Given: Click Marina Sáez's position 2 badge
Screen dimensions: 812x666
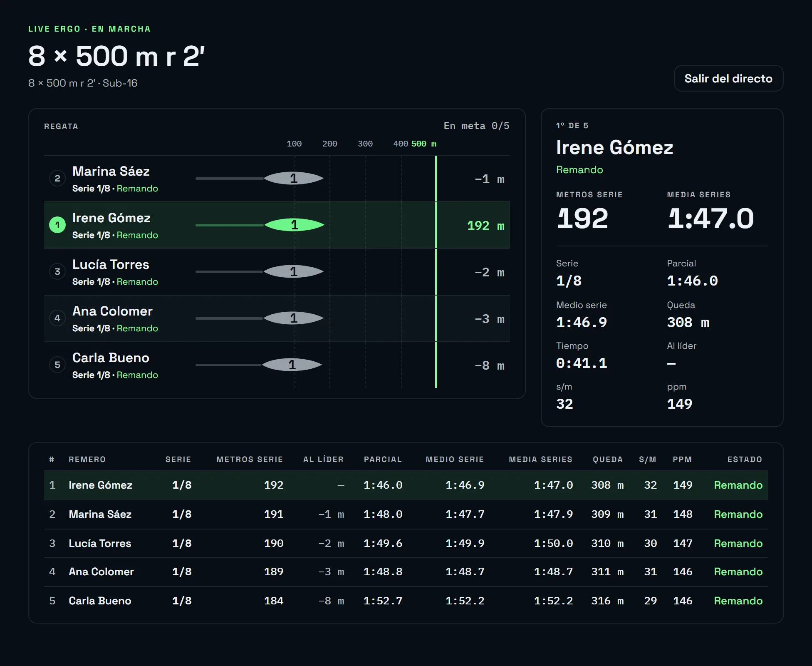Looking at the screenshot, I should pyautogui.click(x=57, y=178).
